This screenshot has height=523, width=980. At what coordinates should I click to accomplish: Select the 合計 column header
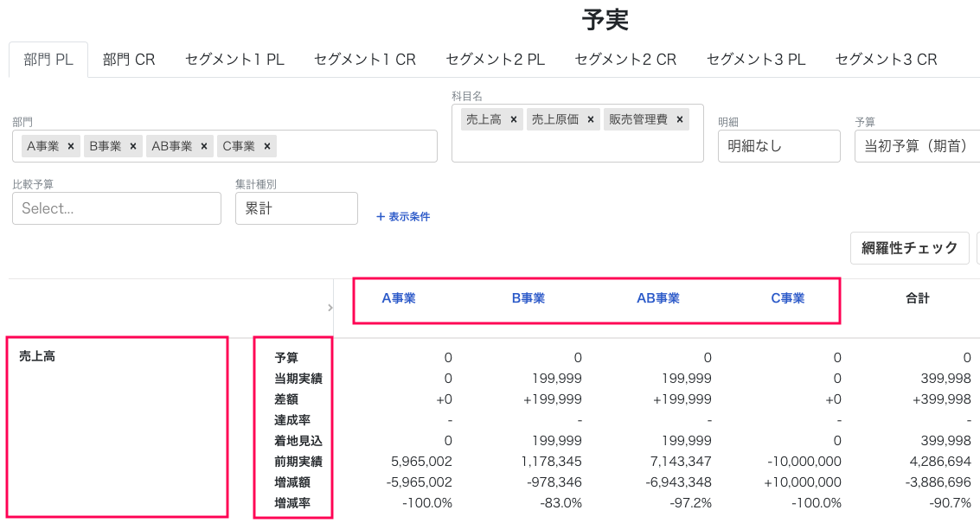tap(918, 299)
